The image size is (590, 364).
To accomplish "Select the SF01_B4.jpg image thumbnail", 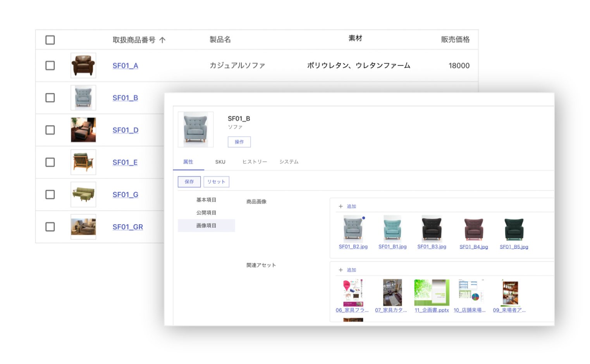I will pyautogui.click(x=473, y=229).
